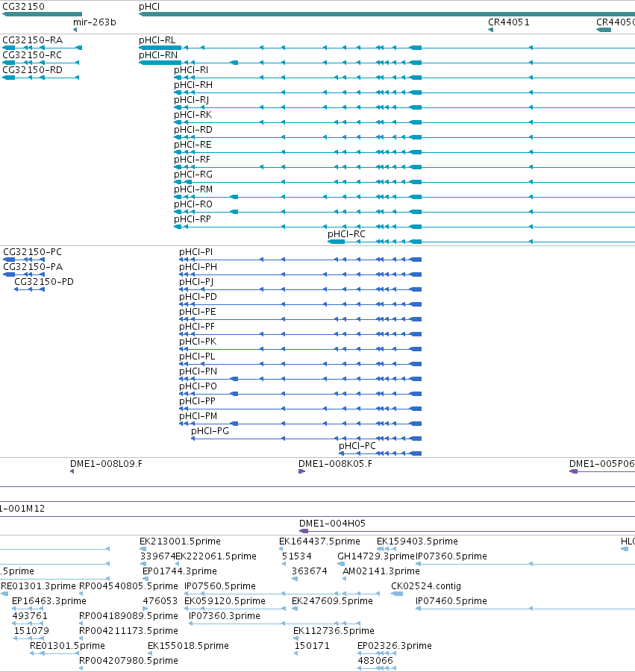
Task: Click the EP16463.3prime EST label
Action: [x=49, y=601]
